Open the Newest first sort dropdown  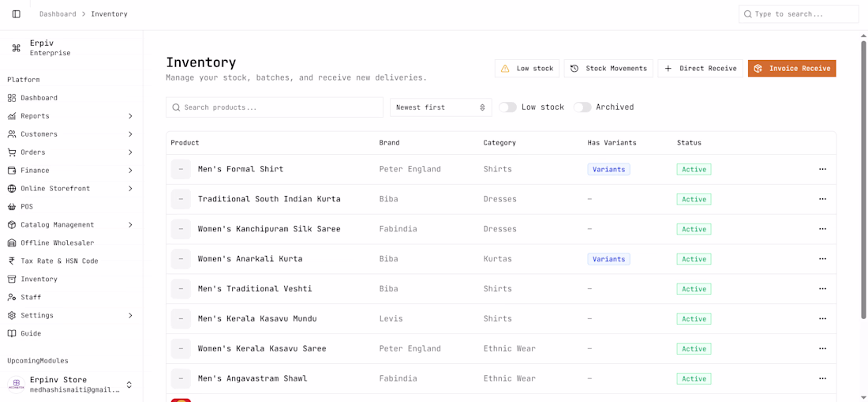(x=440, y=107)
